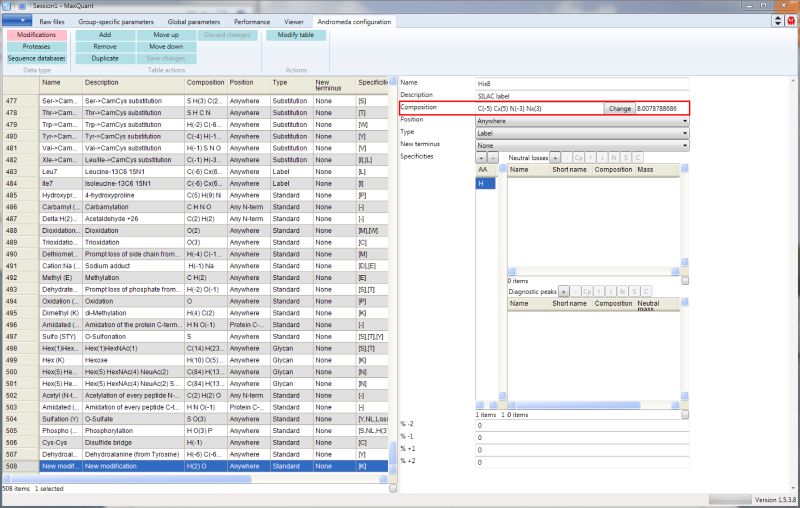This screenshot has height=508, width=800.
Task: Click the % -2 value field
Action: [x=582, y=425]
